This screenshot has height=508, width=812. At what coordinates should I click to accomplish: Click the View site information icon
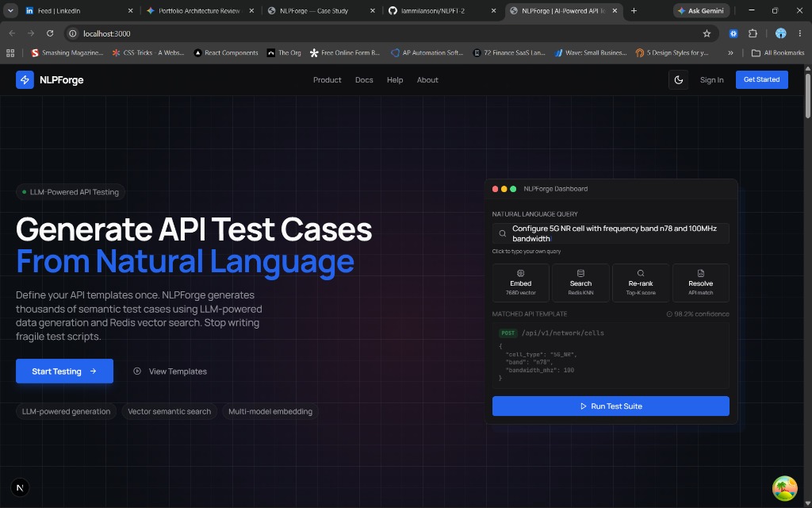click(x=73, y=33)
